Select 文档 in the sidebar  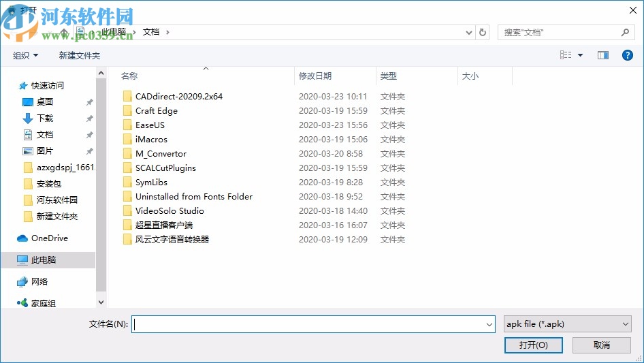(45, 134)
